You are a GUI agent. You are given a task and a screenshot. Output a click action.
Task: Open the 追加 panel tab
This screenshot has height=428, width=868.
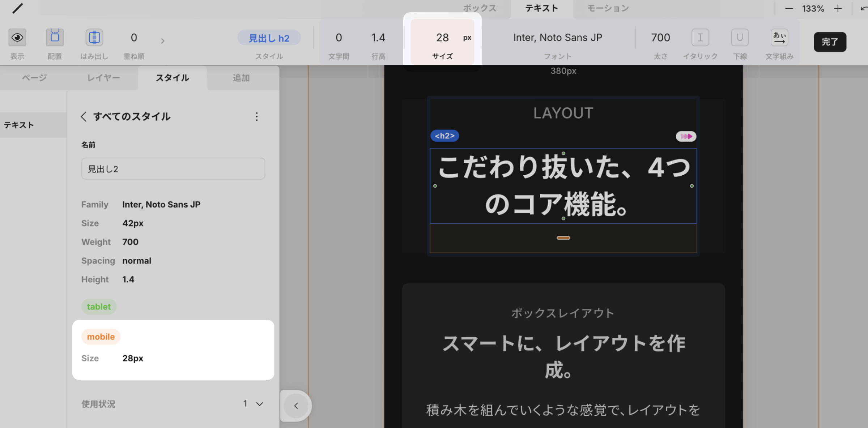pos(241,78)
